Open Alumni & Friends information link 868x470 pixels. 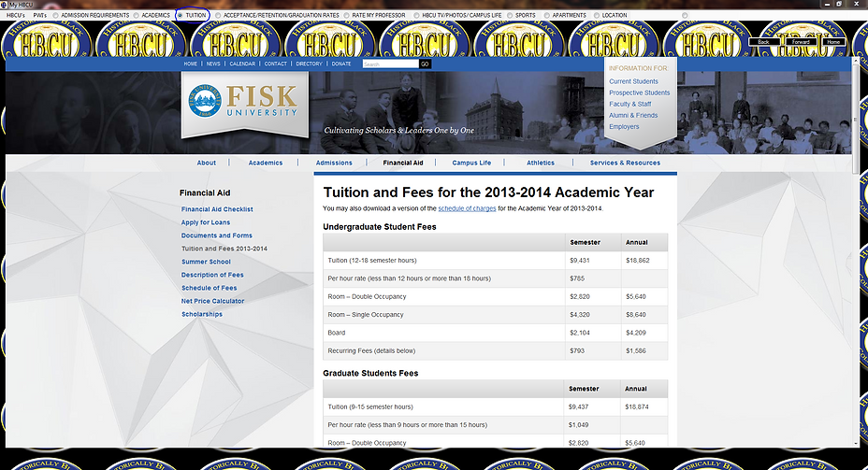pos(633,116)
